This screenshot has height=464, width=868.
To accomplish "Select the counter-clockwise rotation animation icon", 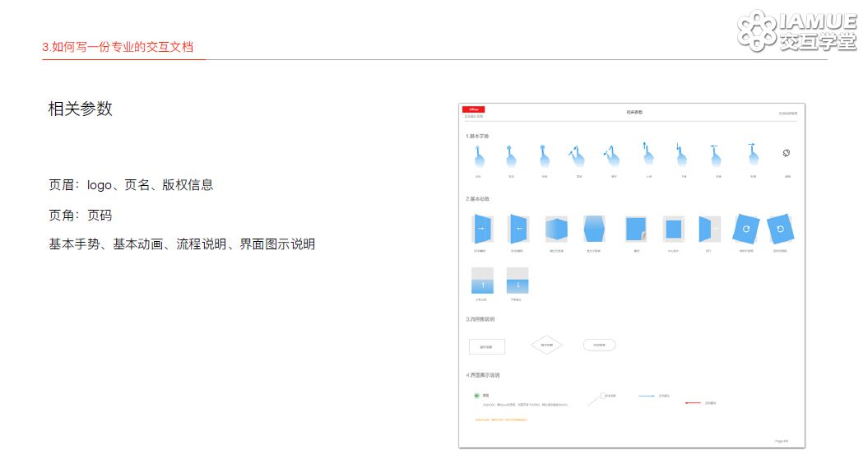I will (781, 229).
